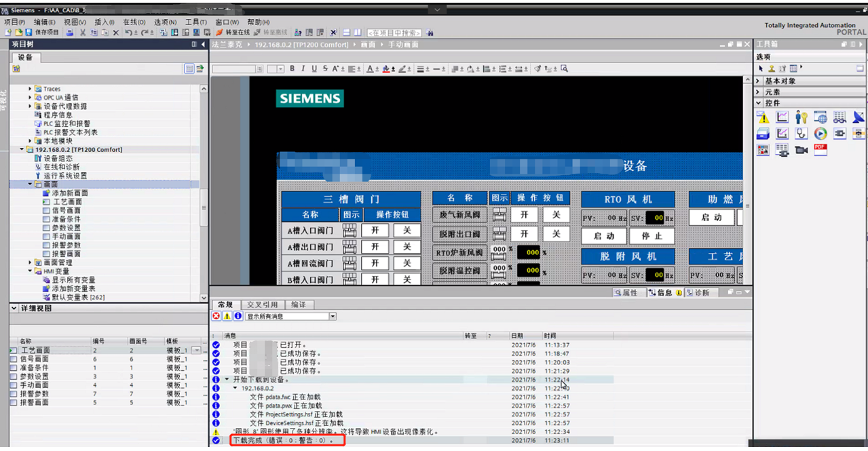Open the 显示所有消息 filter dropdown
Image resolution: width=868 pixels, height=451 pixels.
(x=333, y=316)
